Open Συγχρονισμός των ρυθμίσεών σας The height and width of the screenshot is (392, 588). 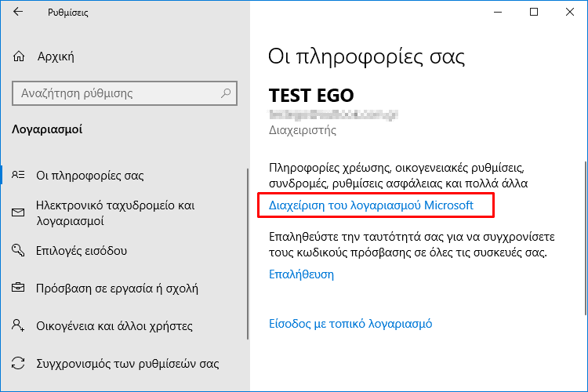point(128,364)
